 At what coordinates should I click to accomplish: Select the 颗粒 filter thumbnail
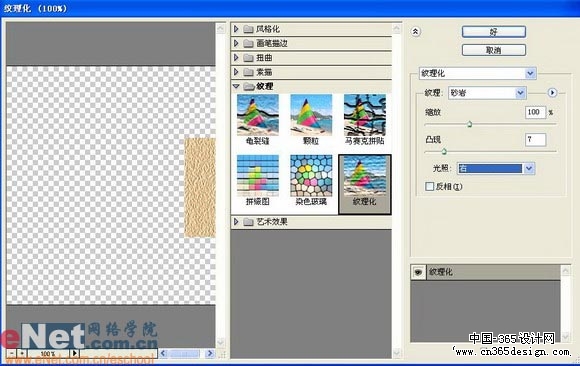click(x=311, y=115)
